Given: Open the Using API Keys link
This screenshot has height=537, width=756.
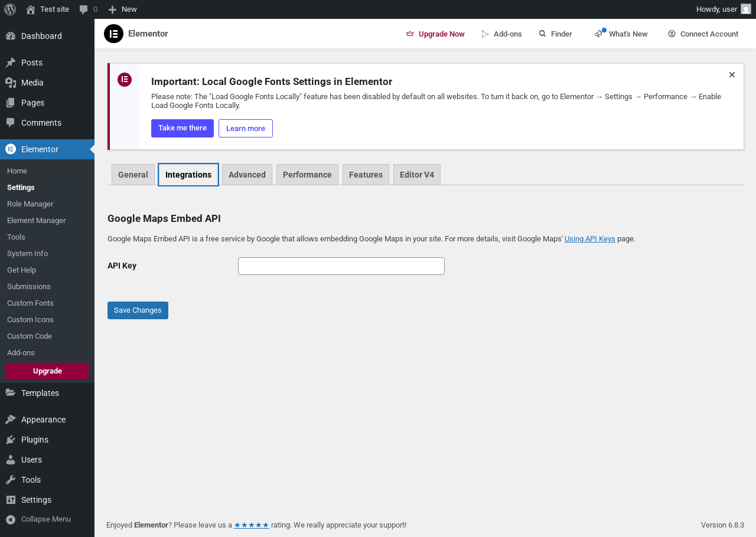Looking at the screenshot, I should click(x=590, y=239).
